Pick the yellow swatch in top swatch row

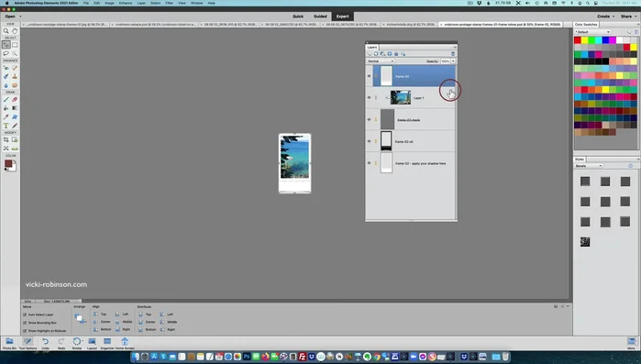[x=584, y=40]
